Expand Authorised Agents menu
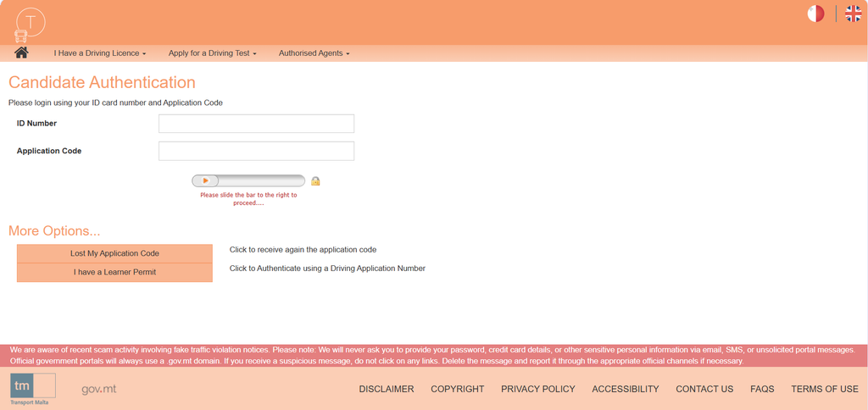868x410 pixels. coord(314,53)
